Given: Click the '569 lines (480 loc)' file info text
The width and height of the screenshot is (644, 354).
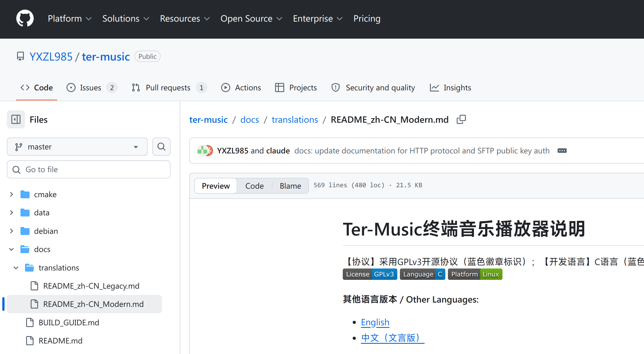Looking at the screenshot, I should (x=349, y=185).
